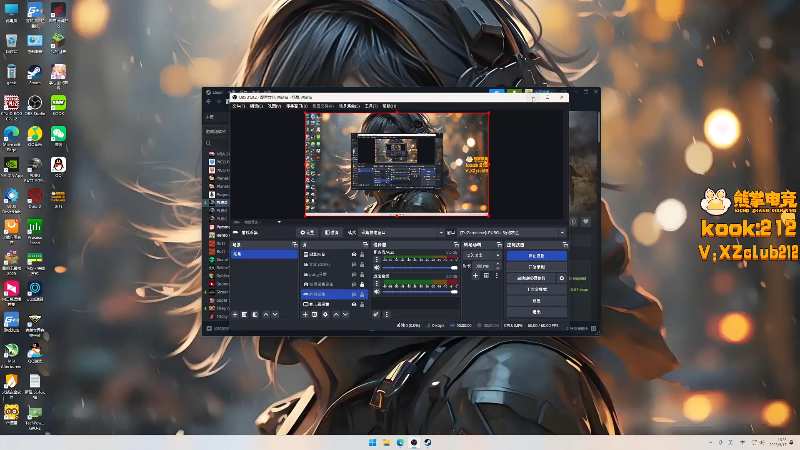Open Windows Start menu
The image size is (800, 450).
[x=372, y=442]
